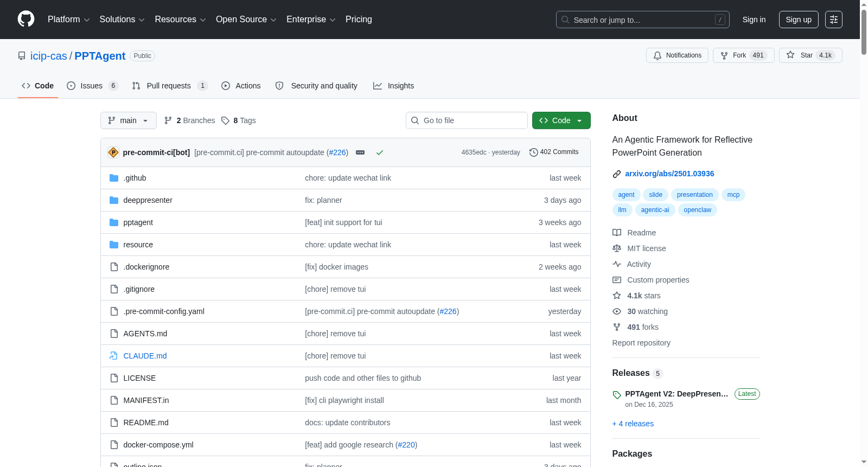Open PPTAgent V2 DeepPresenter release
This screenshot has height=467, width=868.
pos(676,394)
